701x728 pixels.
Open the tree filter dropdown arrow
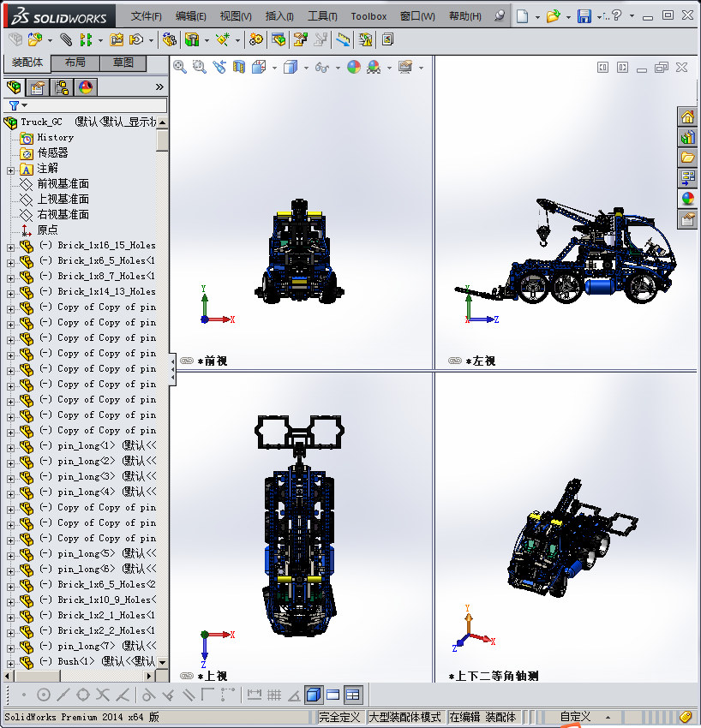coord(25,105)
